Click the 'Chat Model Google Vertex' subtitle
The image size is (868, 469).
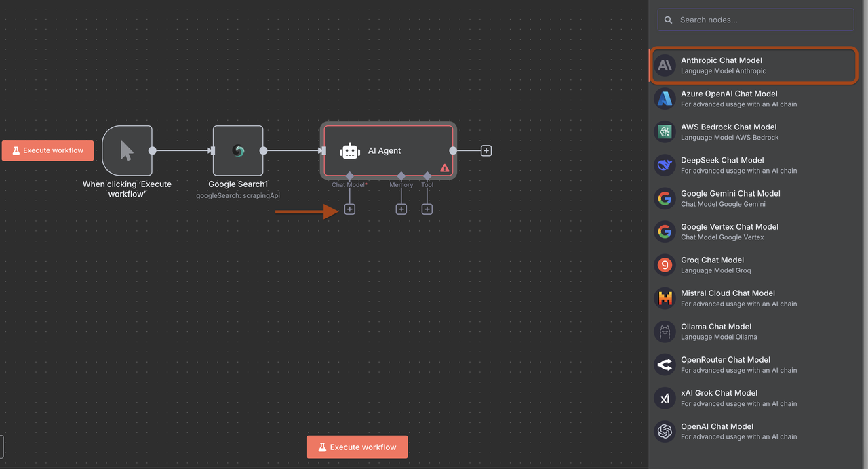pyautogui.click(x=722, y=237)
